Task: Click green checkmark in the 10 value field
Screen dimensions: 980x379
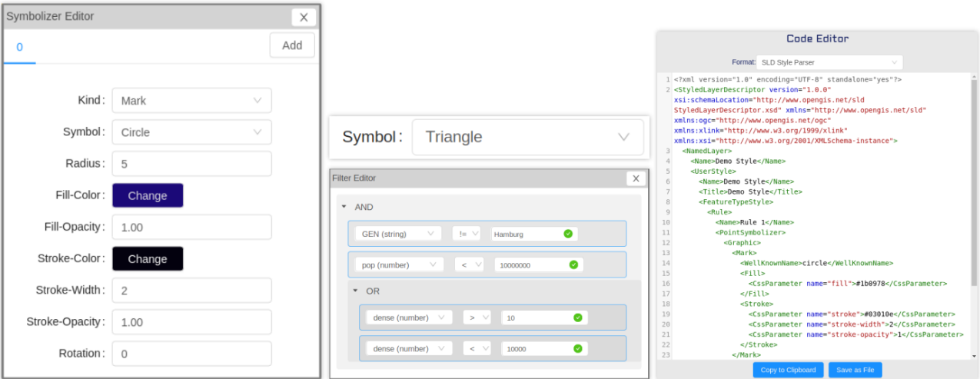Action: [x=577, y=317]
